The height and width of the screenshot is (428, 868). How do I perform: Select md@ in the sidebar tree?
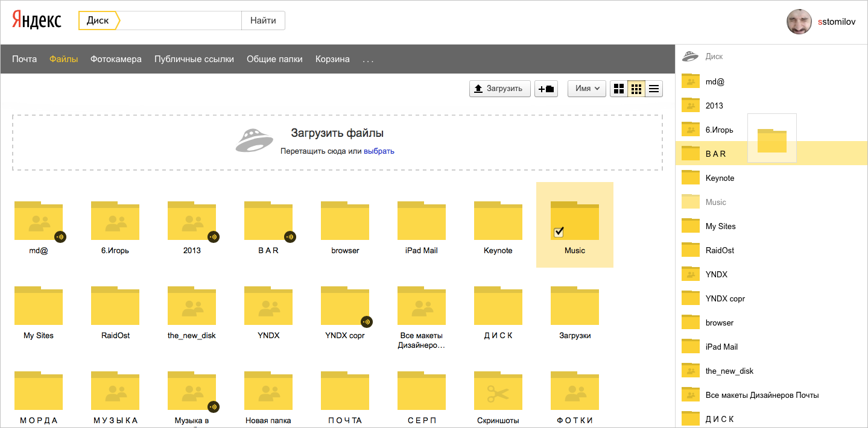[771, 81]
